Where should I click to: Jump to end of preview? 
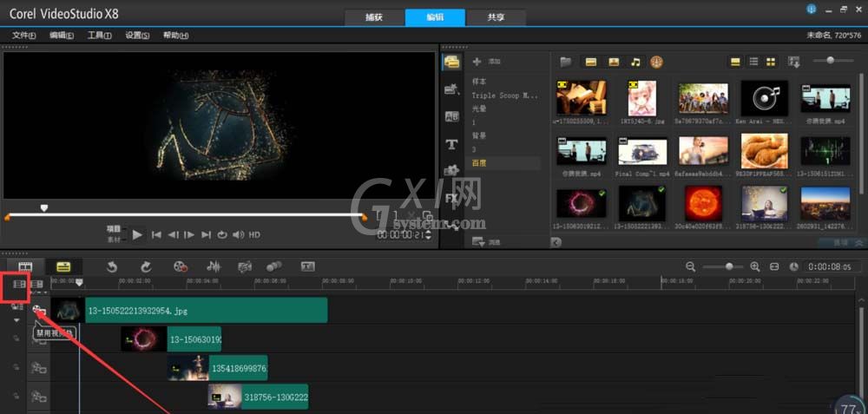pos(206,234)
